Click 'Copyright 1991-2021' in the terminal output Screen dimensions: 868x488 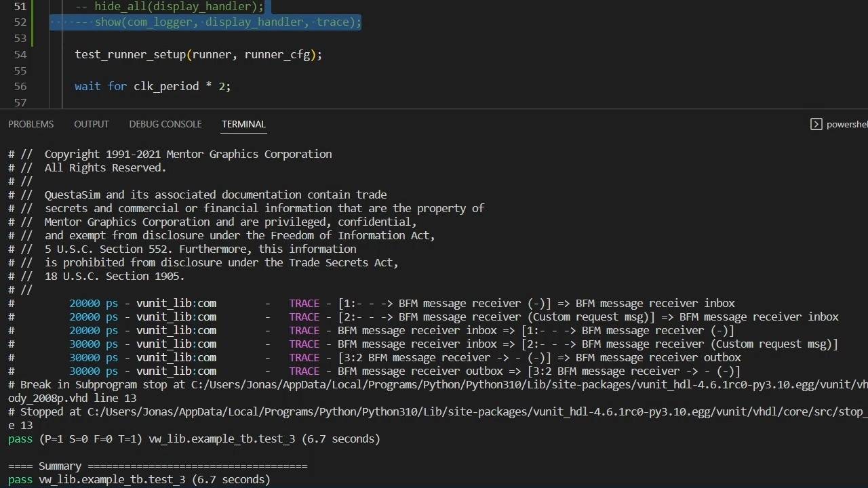(x=102, y=154)
